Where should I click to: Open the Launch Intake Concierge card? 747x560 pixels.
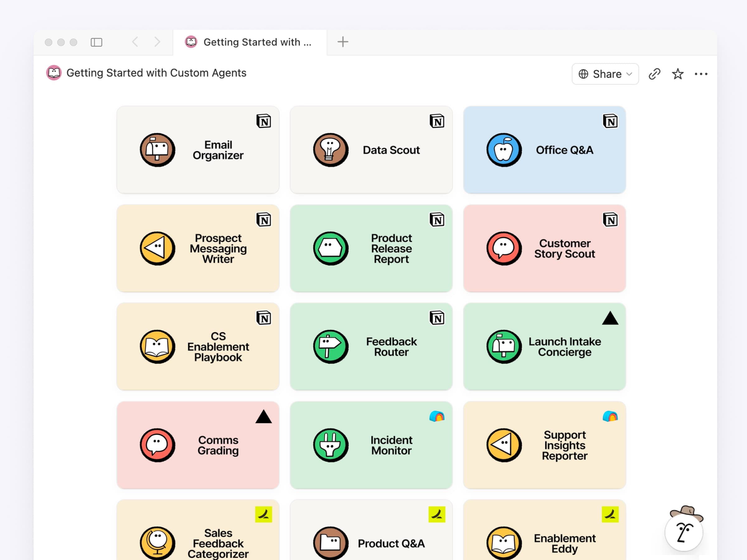(544, 347)
